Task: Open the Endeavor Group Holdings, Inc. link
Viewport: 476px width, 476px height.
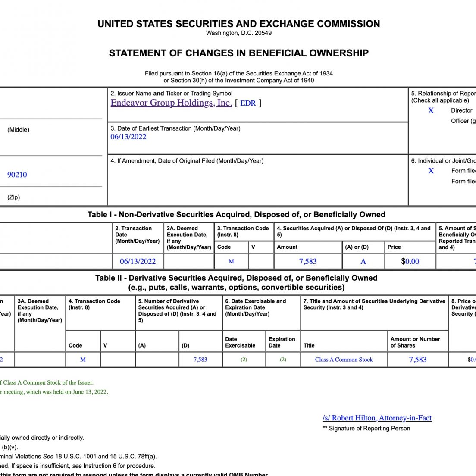Action: 171,103
